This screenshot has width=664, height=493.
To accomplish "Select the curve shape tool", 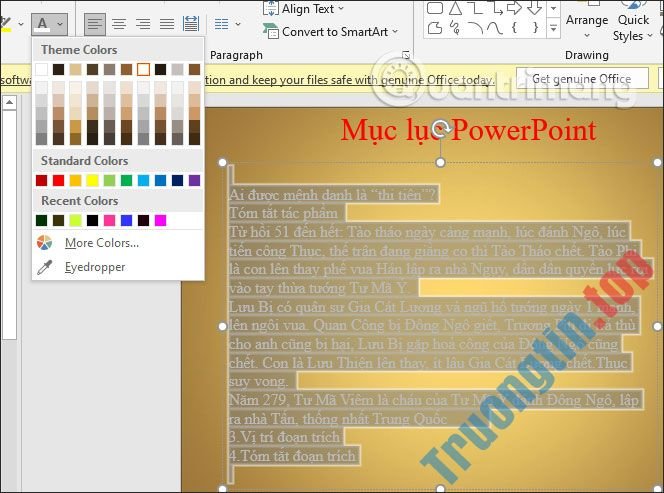I will click(x=495, y=28).
